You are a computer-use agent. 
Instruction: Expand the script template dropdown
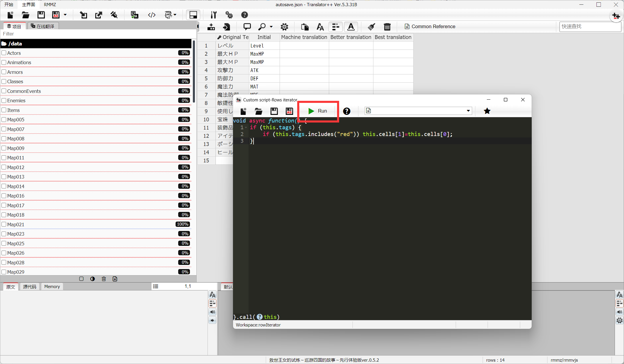pos(468,111)
